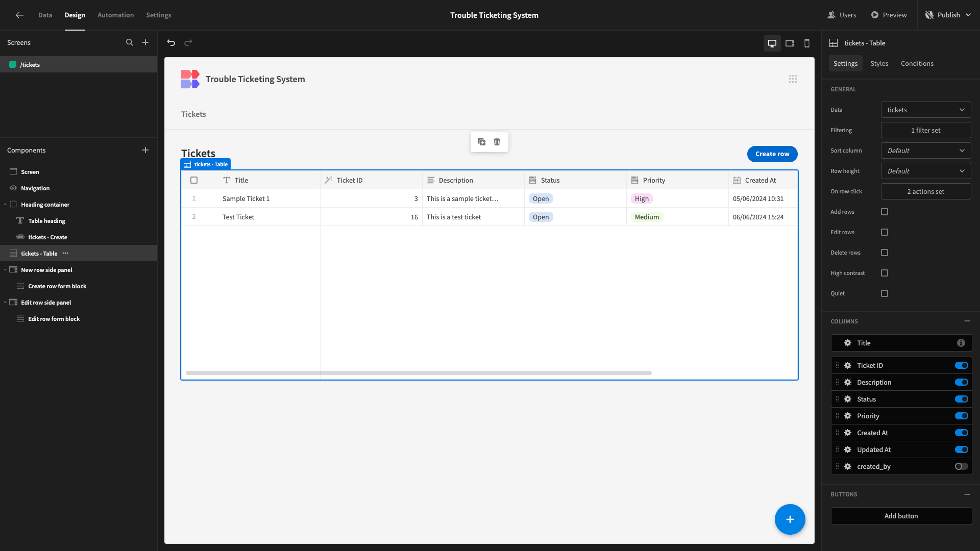Image resolution: width=980 pixels, height=551 pixels.
Task: Toggle on the created_by column
Action: 962,467
